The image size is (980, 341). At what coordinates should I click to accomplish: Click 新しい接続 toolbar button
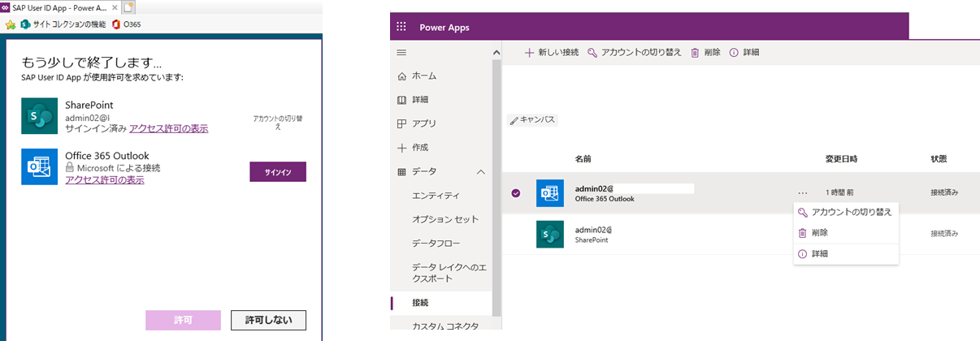[x=551, y=52]
